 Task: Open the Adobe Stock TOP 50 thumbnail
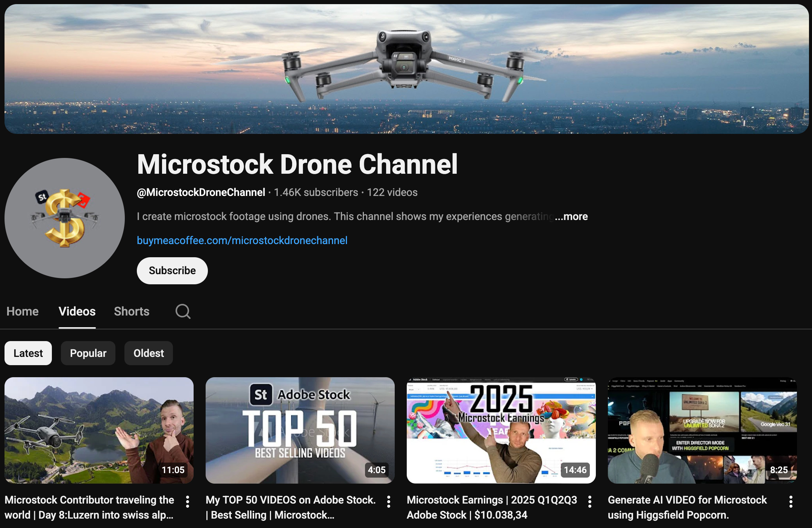(300, 430)
